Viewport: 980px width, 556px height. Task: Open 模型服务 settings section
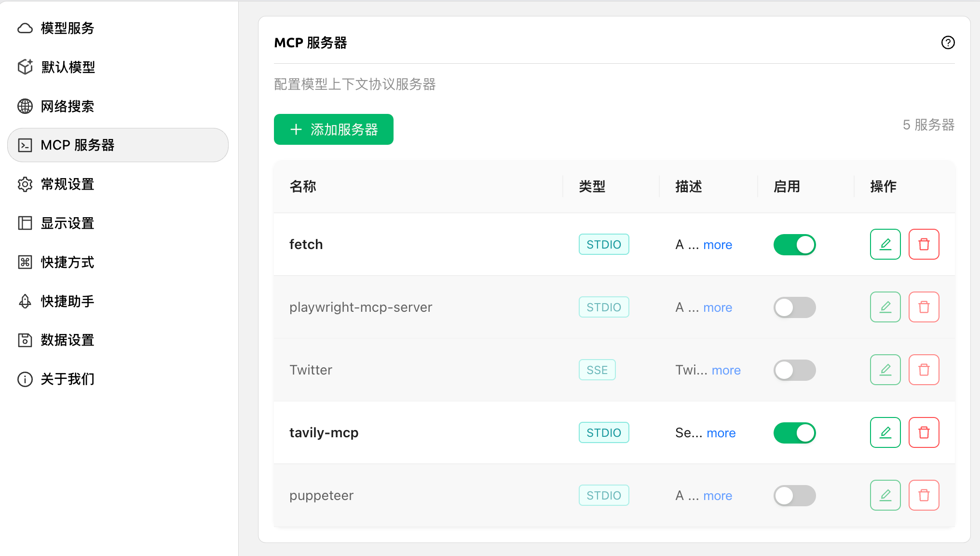click(118, 28)
